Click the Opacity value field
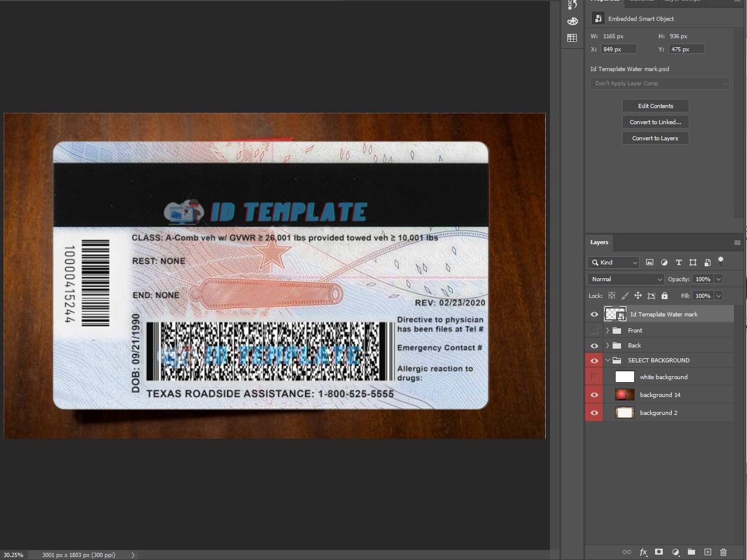This screenshot has height=560, width=747. coord(703,279)
